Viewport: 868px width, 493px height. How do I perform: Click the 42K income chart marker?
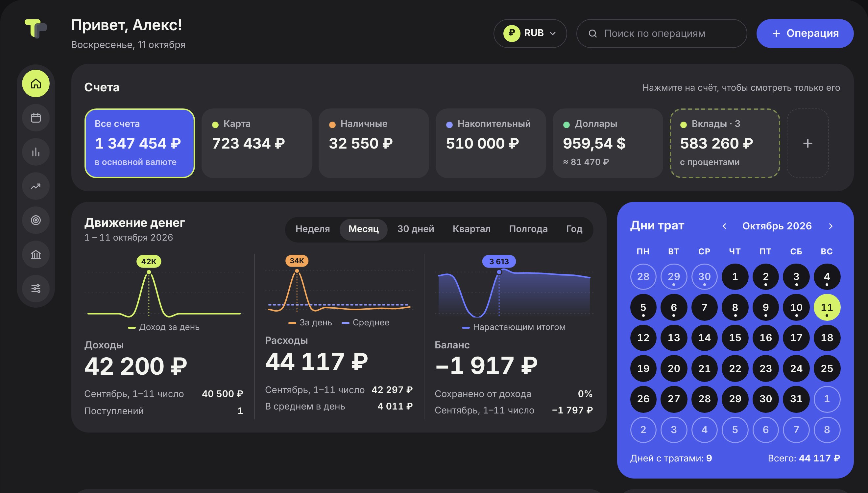[149, 261]
